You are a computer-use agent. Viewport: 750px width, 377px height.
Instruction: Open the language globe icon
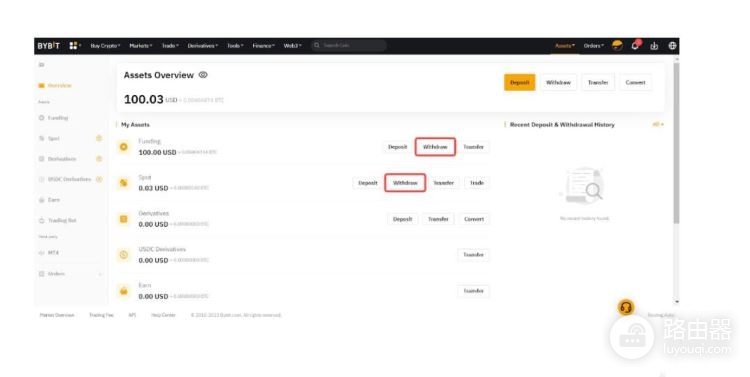(672, 46)
